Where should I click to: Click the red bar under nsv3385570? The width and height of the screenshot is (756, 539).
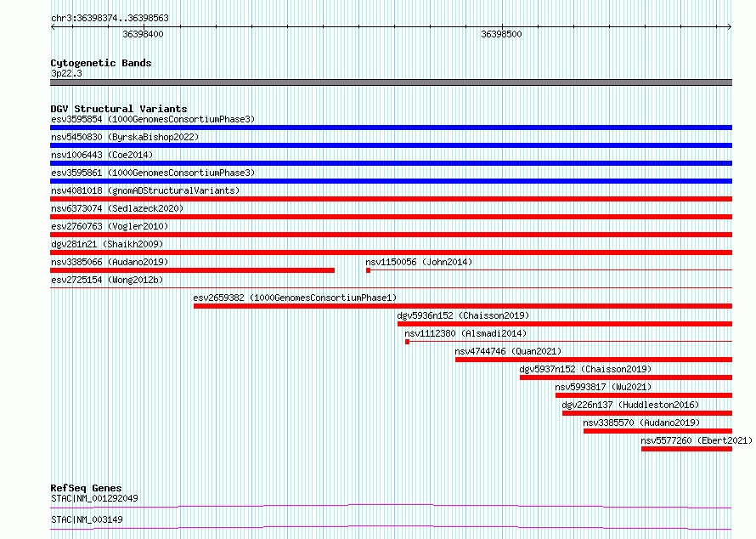[658, 431]
